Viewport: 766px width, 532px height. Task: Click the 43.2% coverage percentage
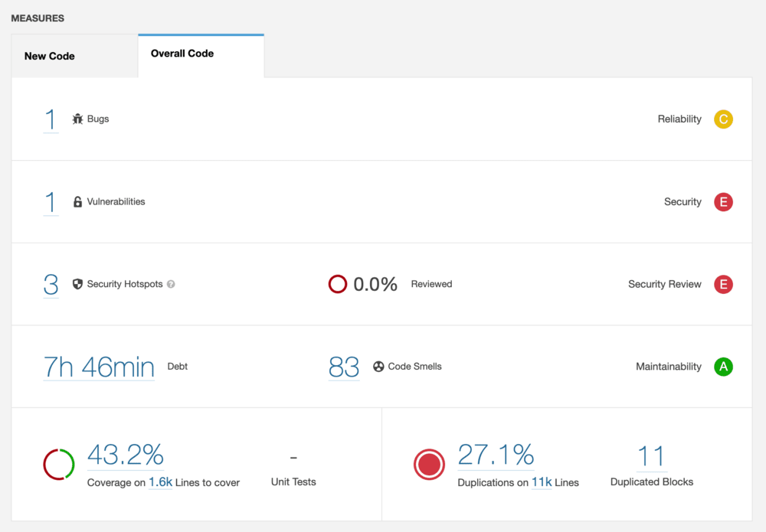[125, 455]
